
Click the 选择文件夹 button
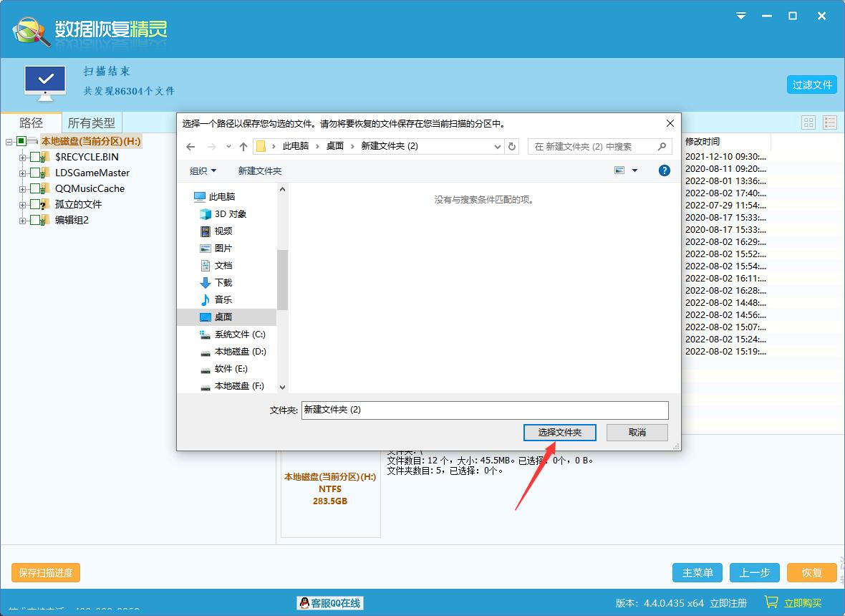pyautogui.click(x=559, y=433)
